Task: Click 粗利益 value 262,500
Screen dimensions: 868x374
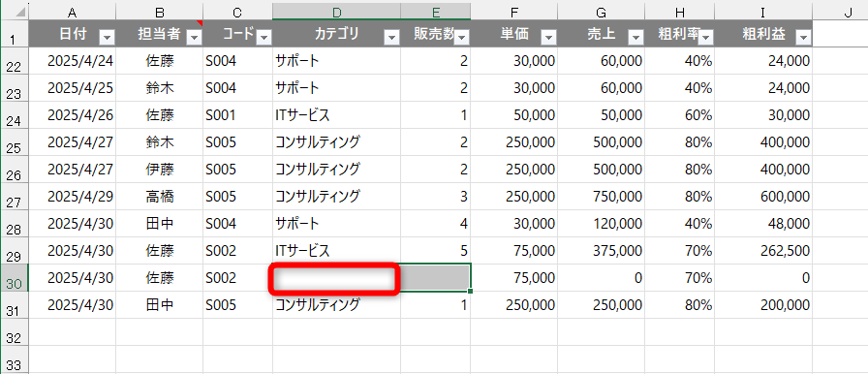Action: point(785,251)
